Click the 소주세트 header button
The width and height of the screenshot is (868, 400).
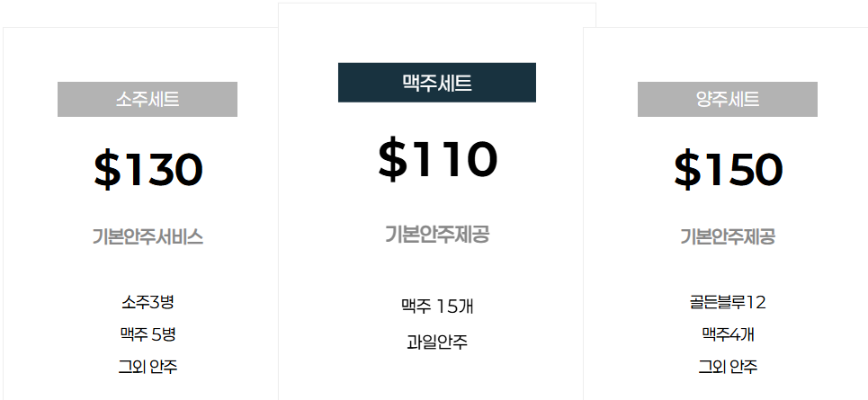pos(148,99)
